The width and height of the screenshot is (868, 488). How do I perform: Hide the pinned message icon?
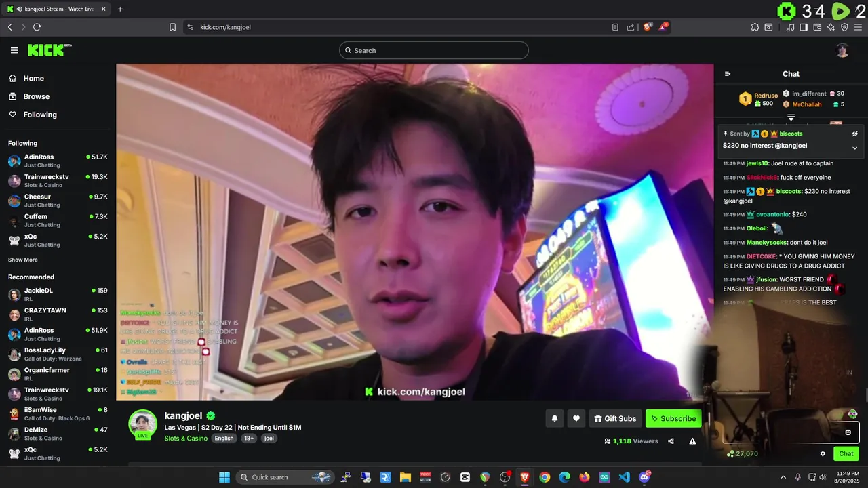pyautogui.click(x=854, y=134)
